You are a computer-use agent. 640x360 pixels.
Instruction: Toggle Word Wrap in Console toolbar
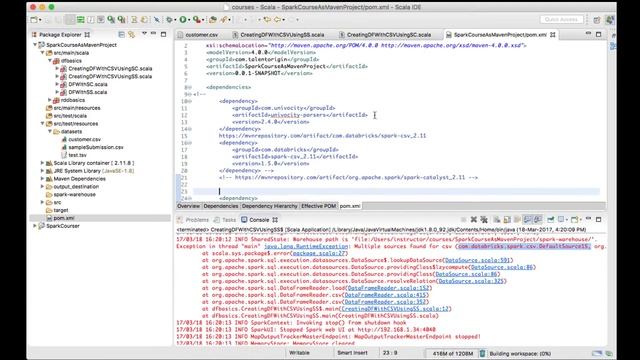click(517, 220)
